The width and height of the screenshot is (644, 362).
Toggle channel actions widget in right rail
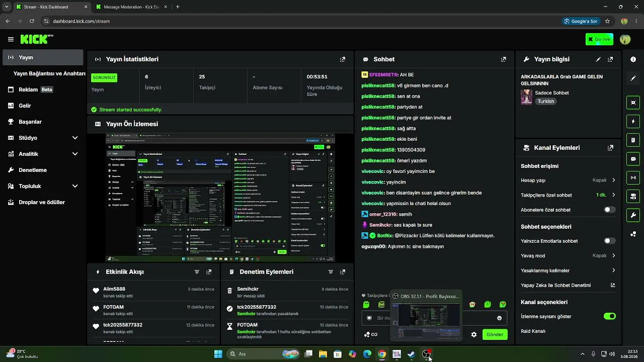(x=633, y=197)
